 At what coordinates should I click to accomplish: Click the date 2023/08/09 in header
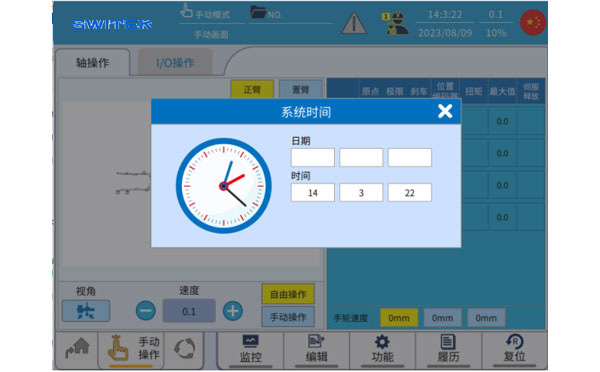click(x=445, y=33)
